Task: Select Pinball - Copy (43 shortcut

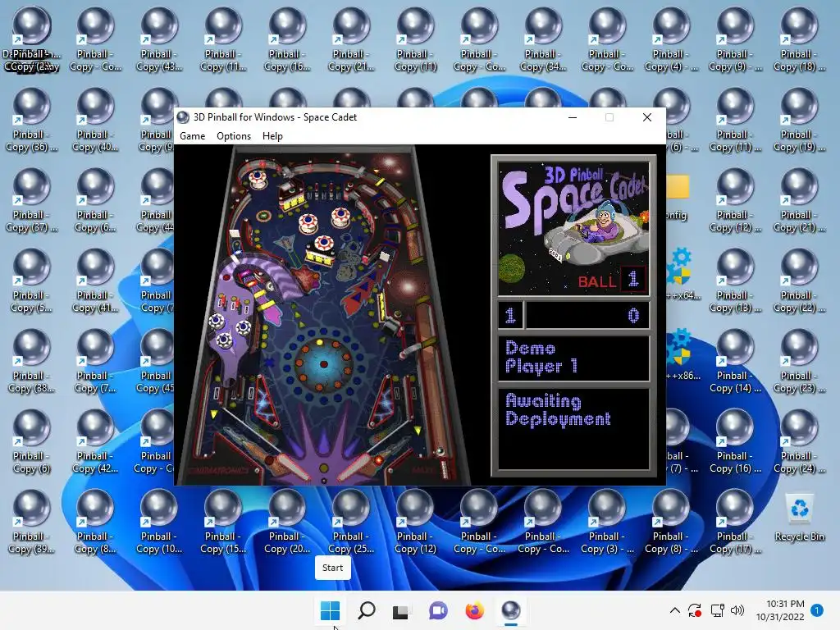Action: [x=159, y=39]
